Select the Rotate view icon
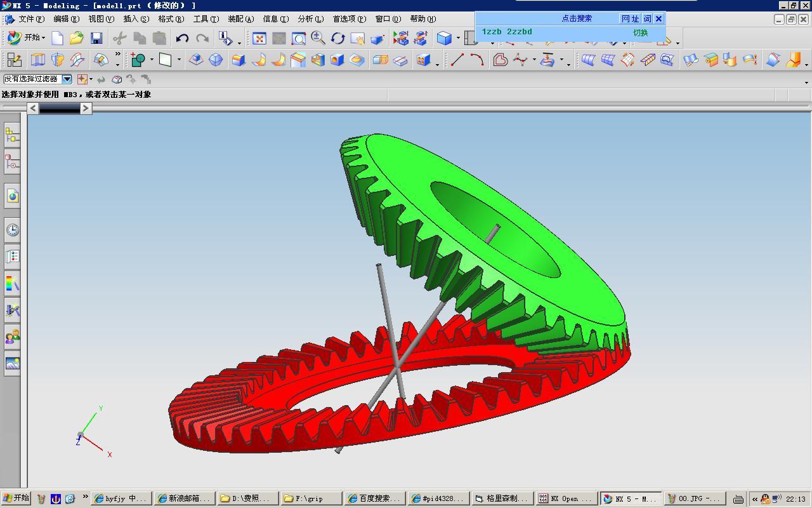The height and width of the screenshot is (508, 812). pyautogui.click(x=338, y=39)
